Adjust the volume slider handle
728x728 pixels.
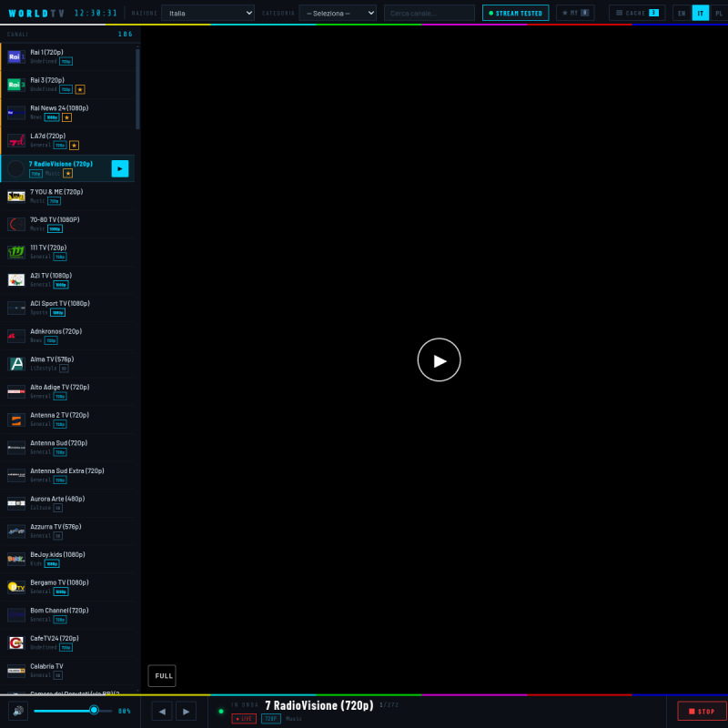pyautogui.click(x=95, y=711)
